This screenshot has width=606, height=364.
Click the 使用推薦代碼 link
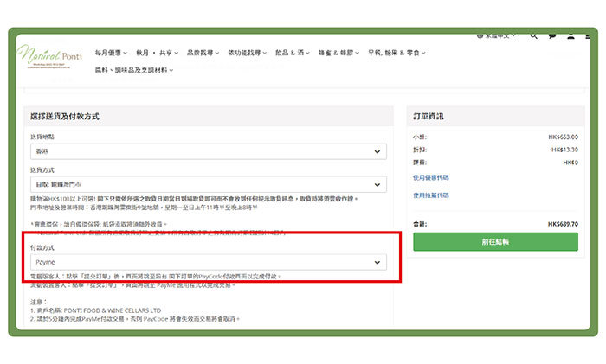pos(431,195)
